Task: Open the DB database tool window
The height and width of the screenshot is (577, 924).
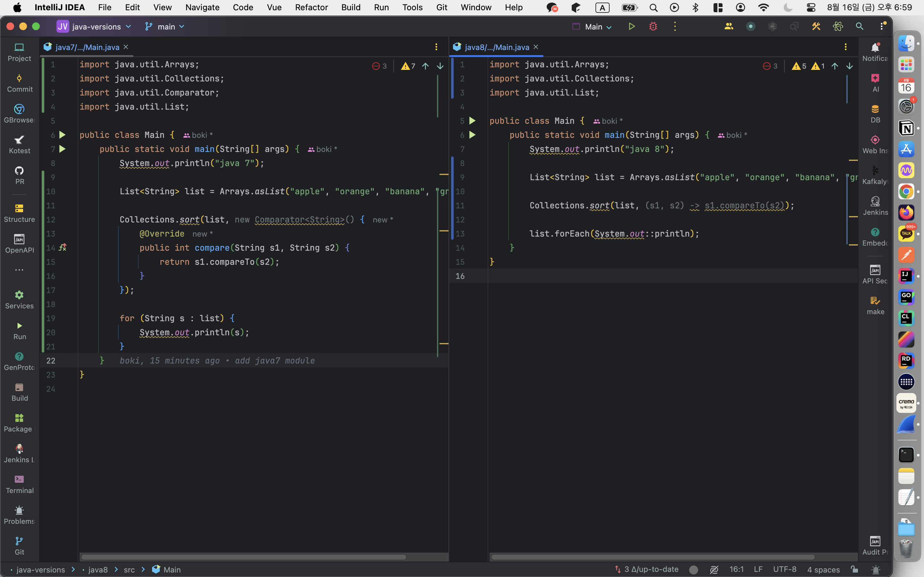Action: 875,114
